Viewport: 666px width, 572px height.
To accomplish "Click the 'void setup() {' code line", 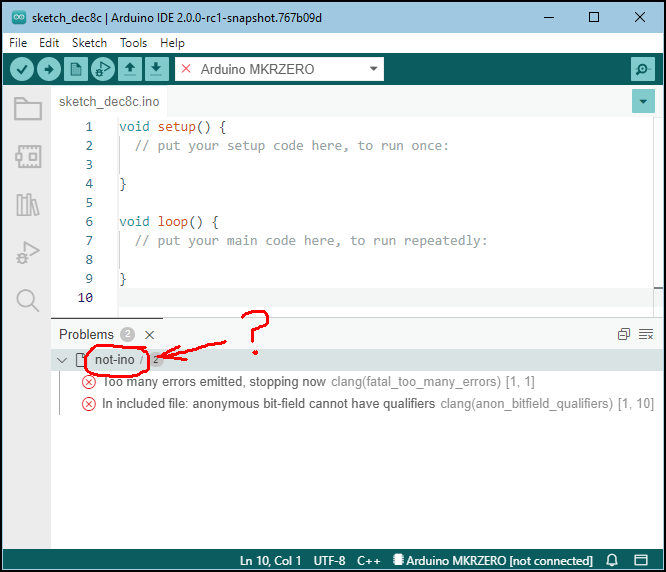I will (172, 127).
